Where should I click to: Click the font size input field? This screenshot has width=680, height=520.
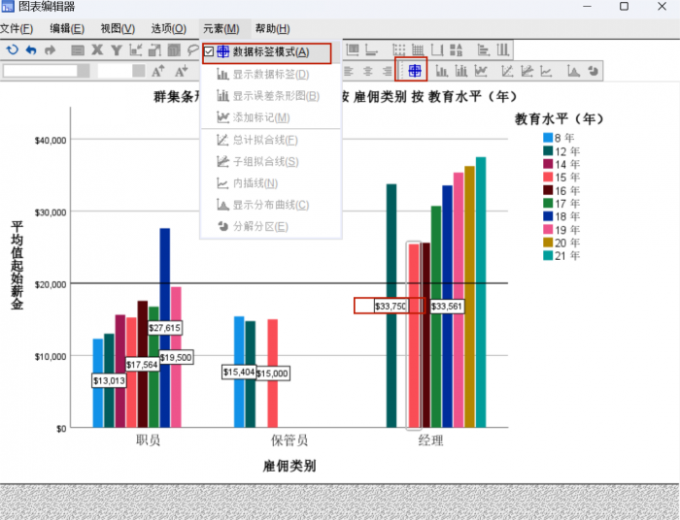click(115, 71)
